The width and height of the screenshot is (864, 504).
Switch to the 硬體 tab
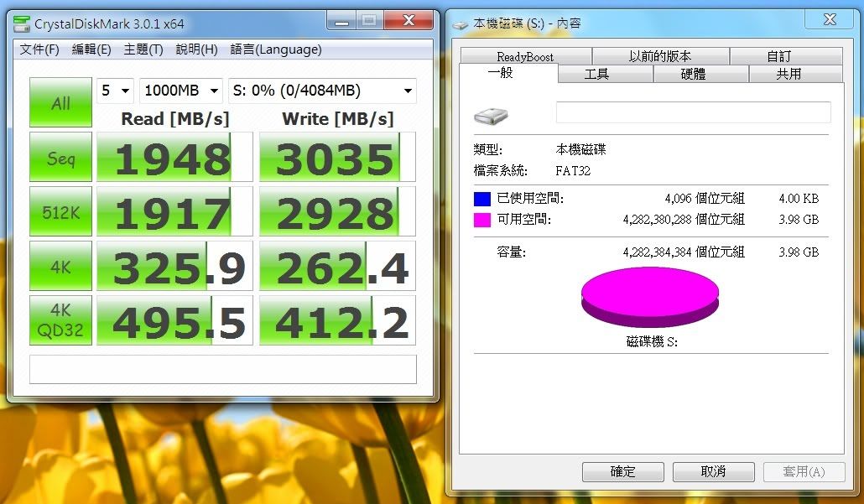click(x=700, y=74)
